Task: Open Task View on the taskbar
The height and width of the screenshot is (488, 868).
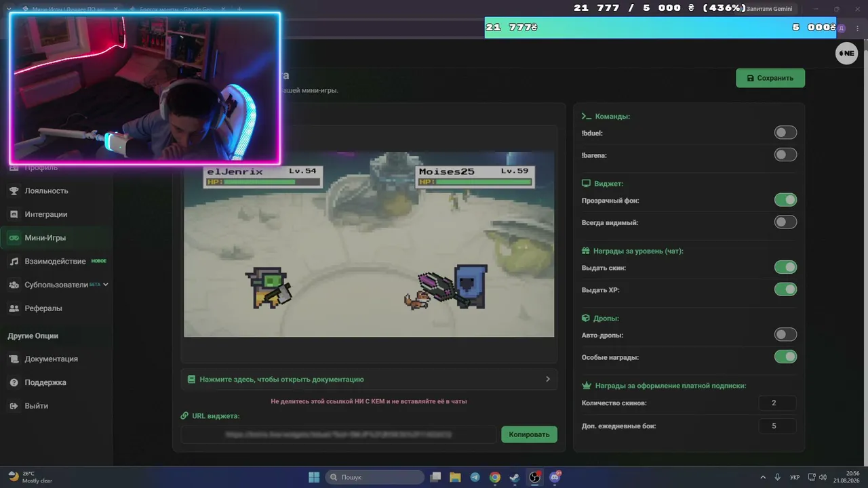Action: pos(436,477)
